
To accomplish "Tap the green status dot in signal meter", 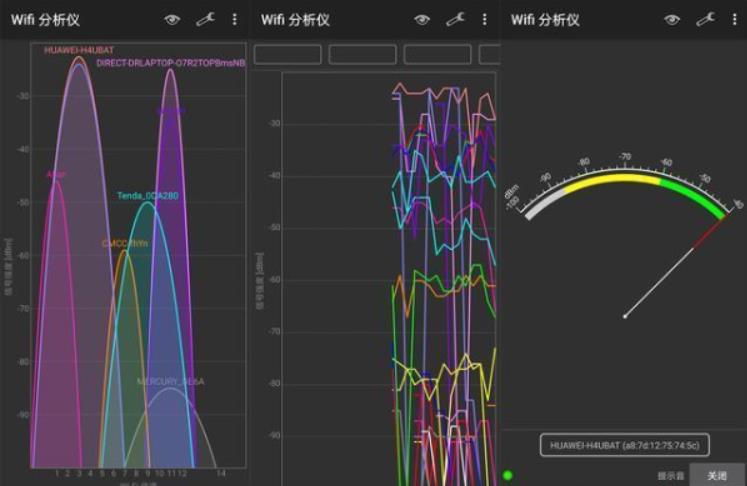I will tap(508, 475).
